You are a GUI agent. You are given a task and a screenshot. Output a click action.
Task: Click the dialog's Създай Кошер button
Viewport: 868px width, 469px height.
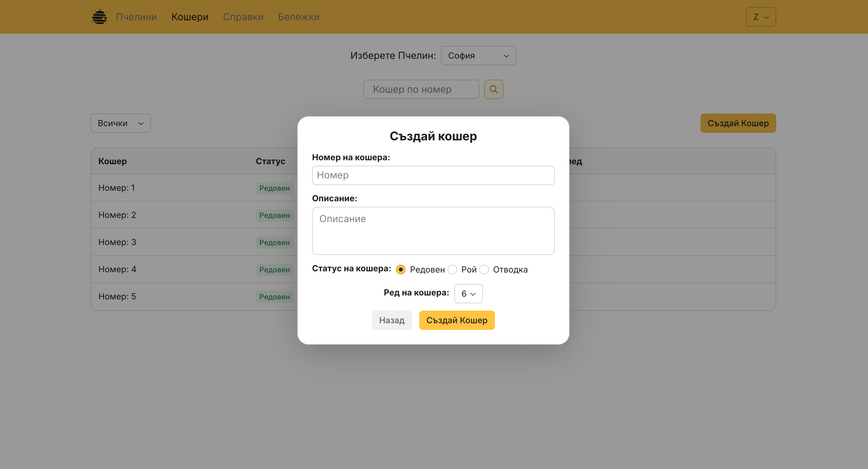(x=457, y=321)
